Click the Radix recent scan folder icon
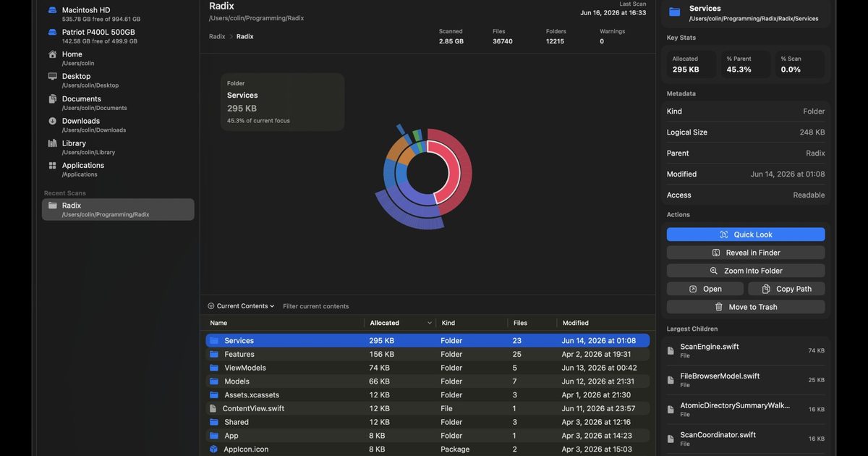The image size is (868, 456). (x=52, y=206)
